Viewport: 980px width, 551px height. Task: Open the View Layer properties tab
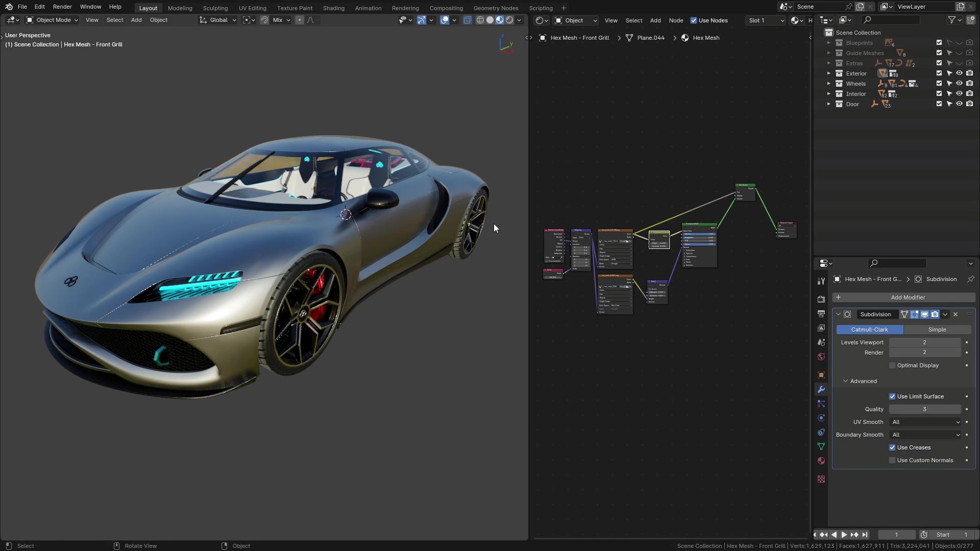coord(821,328)
